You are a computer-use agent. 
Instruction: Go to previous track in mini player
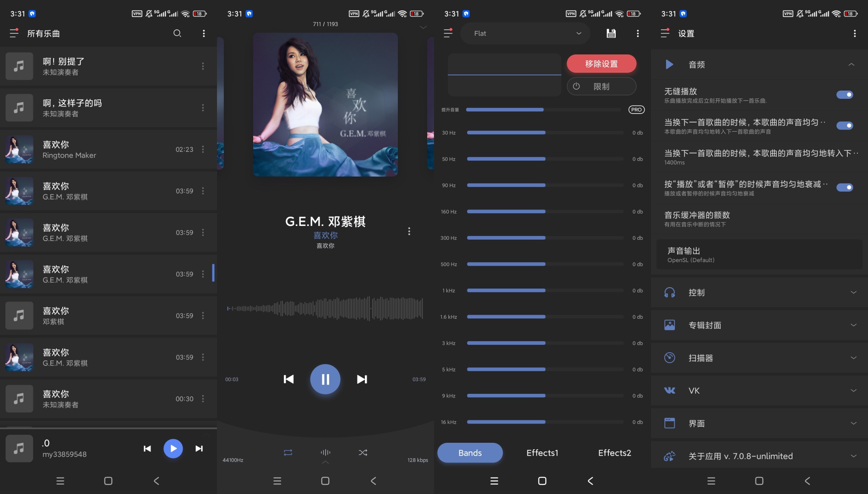[147, 449]
